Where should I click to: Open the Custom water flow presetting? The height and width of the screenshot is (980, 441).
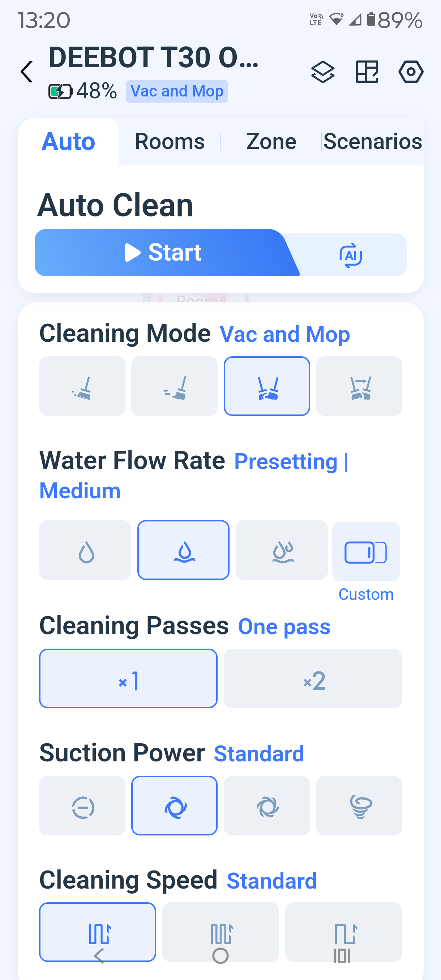click(x=366, y=552)
